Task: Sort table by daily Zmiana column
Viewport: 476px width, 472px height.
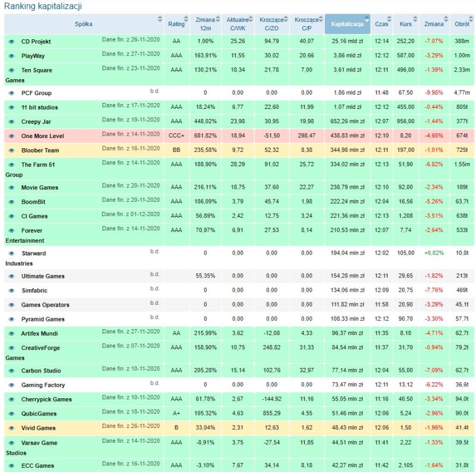Action: click(434, 24)
